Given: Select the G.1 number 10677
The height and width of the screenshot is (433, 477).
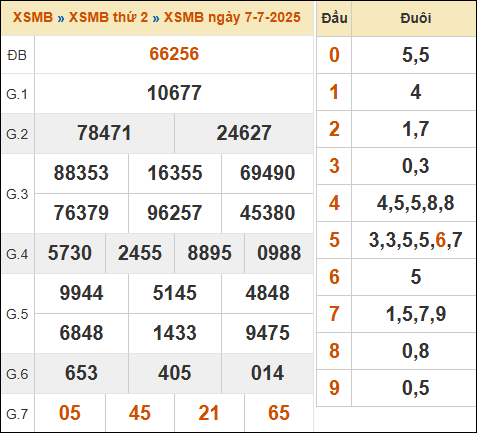Looking at the screenshot, I should pyautogui.click(x=174, y=93).
